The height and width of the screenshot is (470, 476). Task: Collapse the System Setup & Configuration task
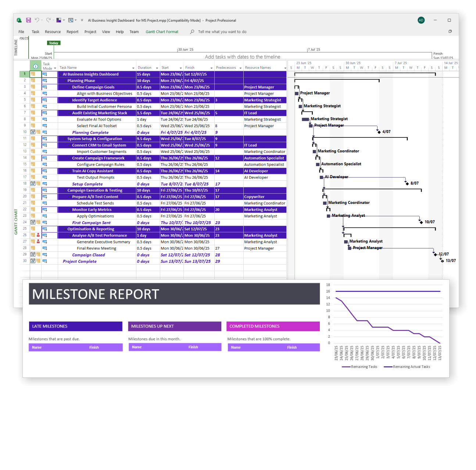(65, 139)
